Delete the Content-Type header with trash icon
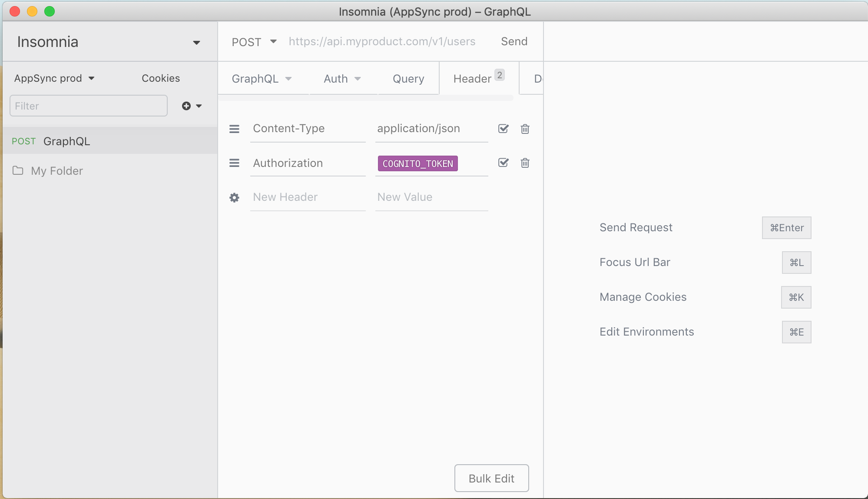The width and height of the screenshot is (868, 499). (525, 129)
